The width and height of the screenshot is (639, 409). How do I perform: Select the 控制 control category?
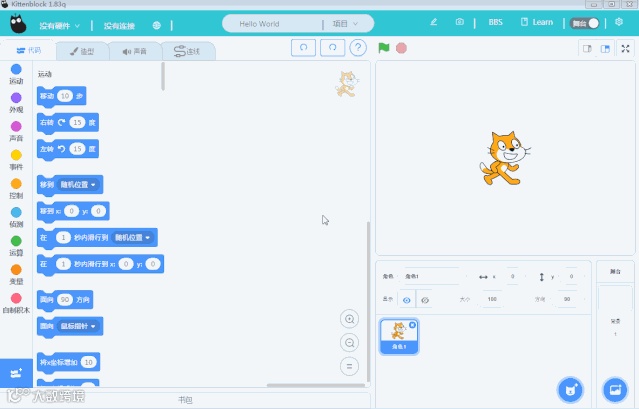[x=16, y=189]
